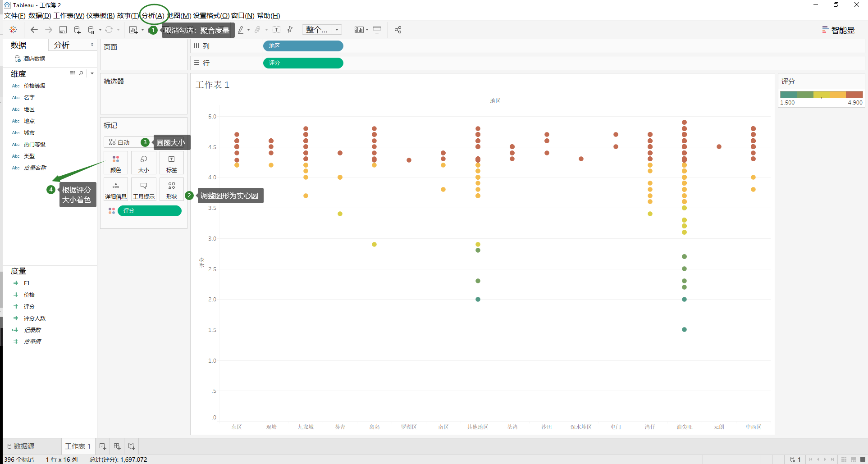Toggle show mark labels T icon

click(277, 30)
